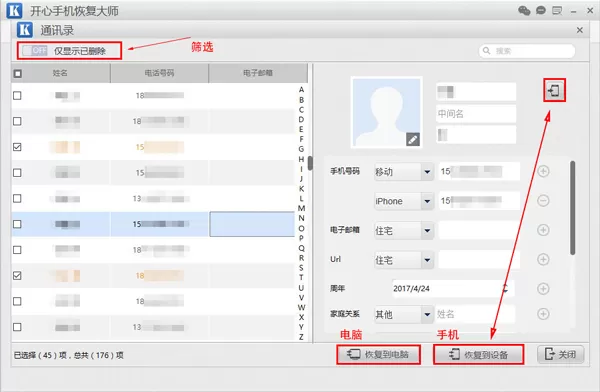600x392 pixels.
Task: Add a Url entry with its plus icon
Action: [543, 259]
